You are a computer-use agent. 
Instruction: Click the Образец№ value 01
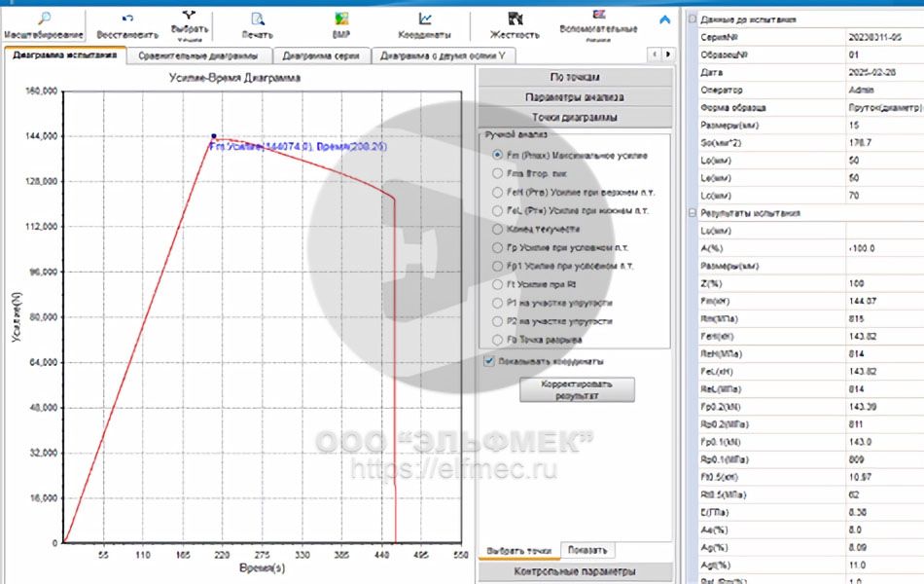[854, 55]
